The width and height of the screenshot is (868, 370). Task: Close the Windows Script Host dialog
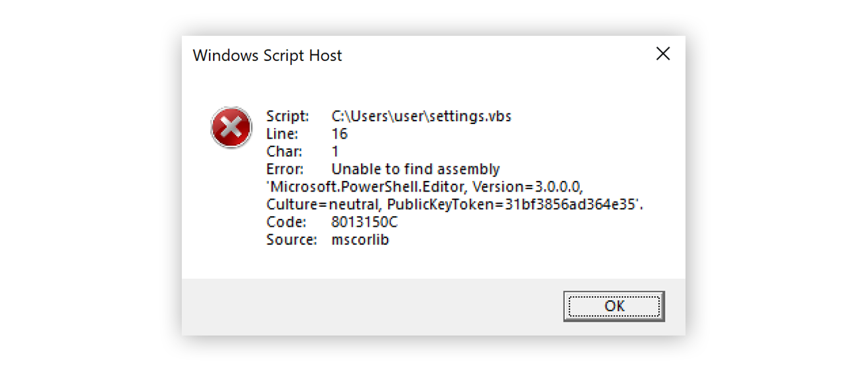click(662, 54)
